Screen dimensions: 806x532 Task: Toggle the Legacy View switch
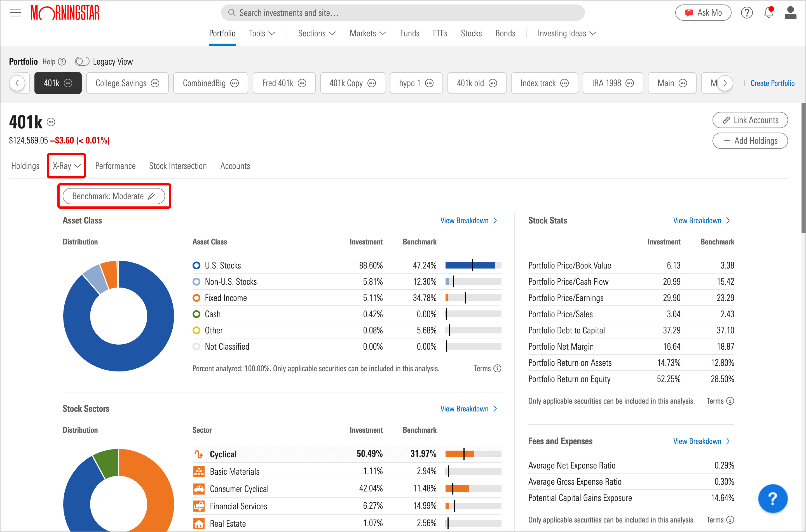pos(82,62)
